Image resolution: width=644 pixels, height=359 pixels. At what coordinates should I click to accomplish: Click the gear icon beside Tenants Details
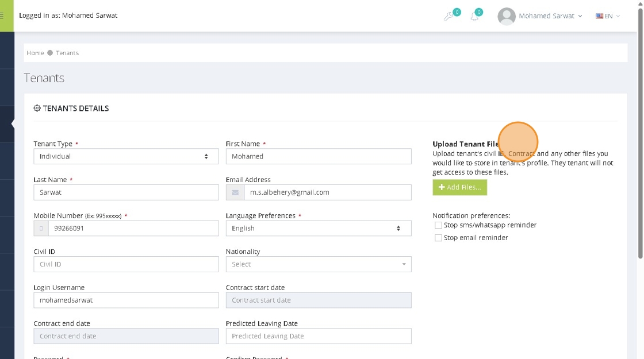[x=37, y=109]
